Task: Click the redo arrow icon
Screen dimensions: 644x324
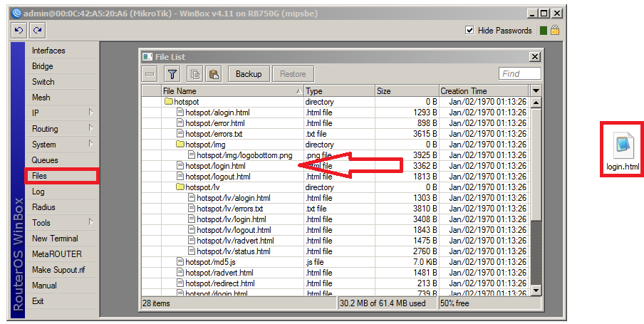Action: [37, 30]
